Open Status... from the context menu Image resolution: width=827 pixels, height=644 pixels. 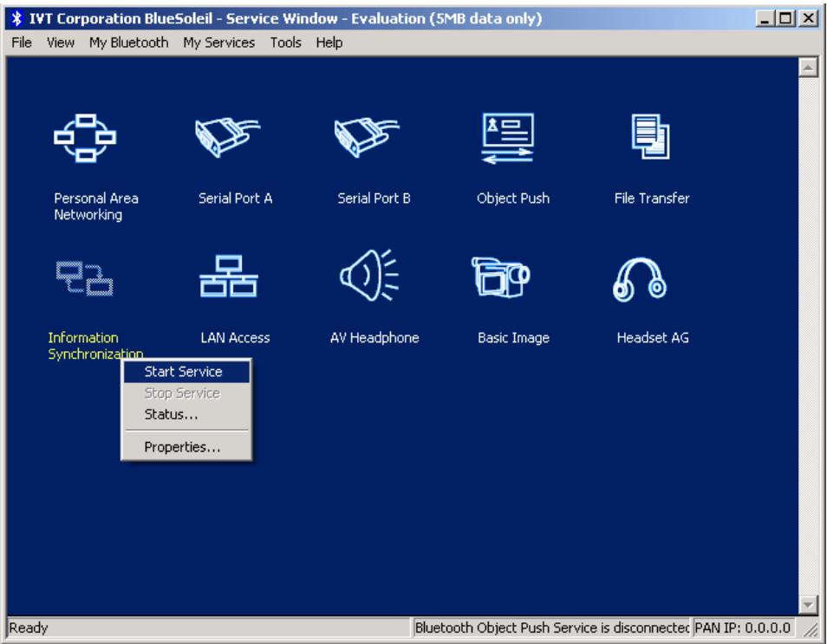coord(186,414)
